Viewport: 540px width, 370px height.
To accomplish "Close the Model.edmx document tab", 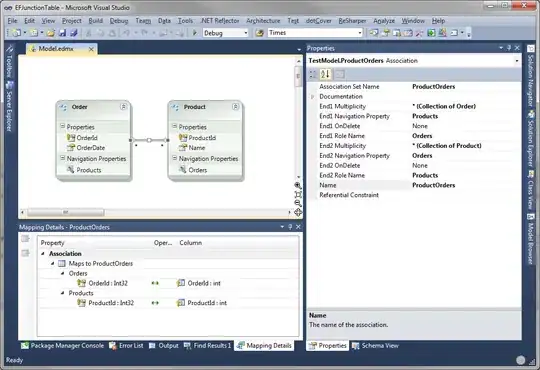I will tap(91, 49).
